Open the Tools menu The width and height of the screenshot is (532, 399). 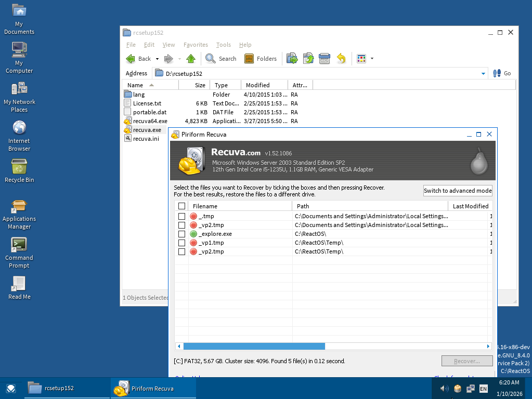[x=223, y=45]
